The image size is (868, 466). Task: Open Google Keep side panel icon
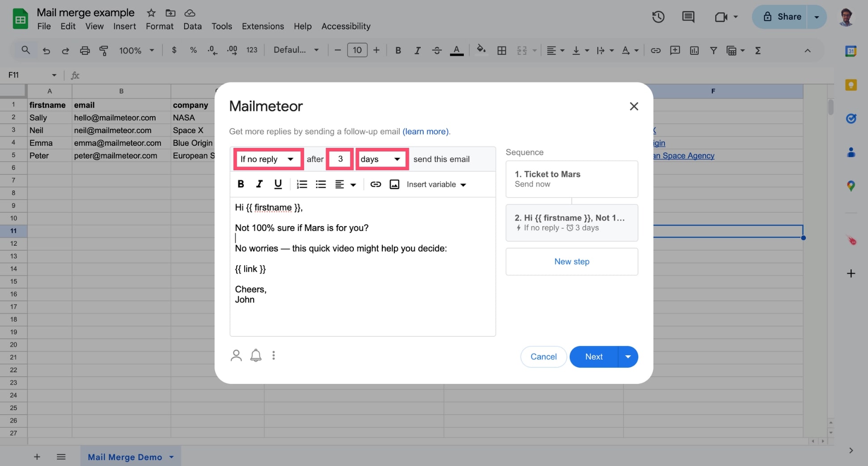851,85
